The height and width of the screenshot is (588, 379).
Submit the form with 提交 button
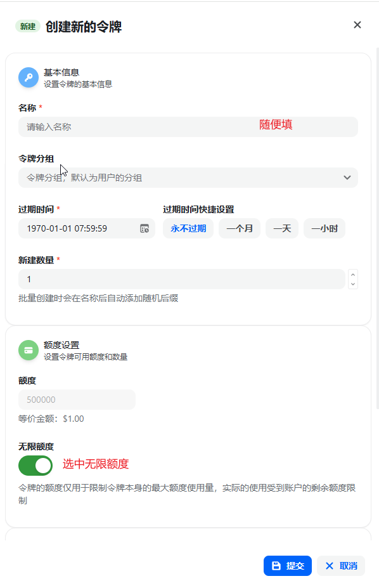[x=288, y=566]
